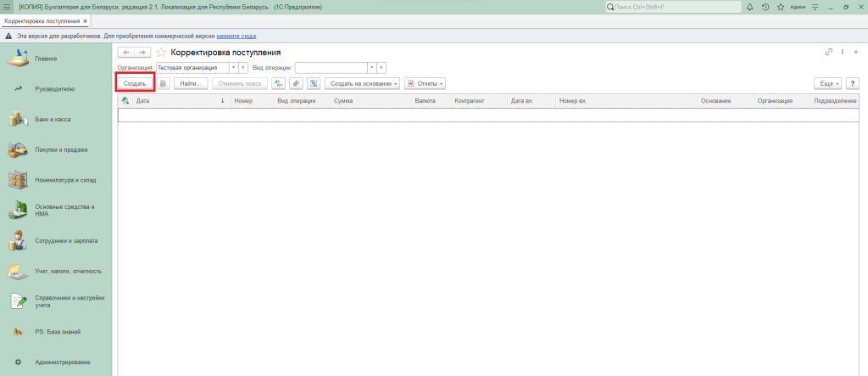868x376 pixels.
Task: Expand the Еще menu
Action: 826,84
